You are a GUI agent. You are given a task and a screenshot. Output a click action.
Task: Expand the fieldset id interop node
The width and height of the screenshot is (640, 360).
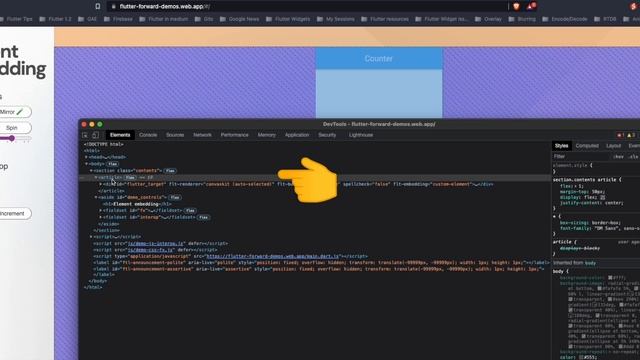coord(100,217)
